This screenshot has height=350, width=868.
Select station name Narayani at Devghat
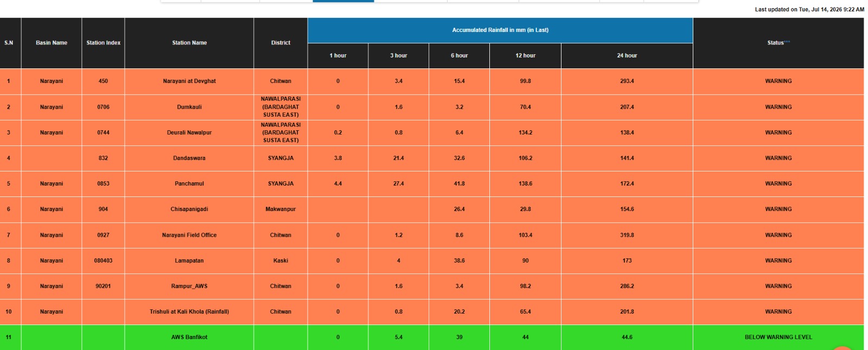pyautogui.click(x=189, y=81)
